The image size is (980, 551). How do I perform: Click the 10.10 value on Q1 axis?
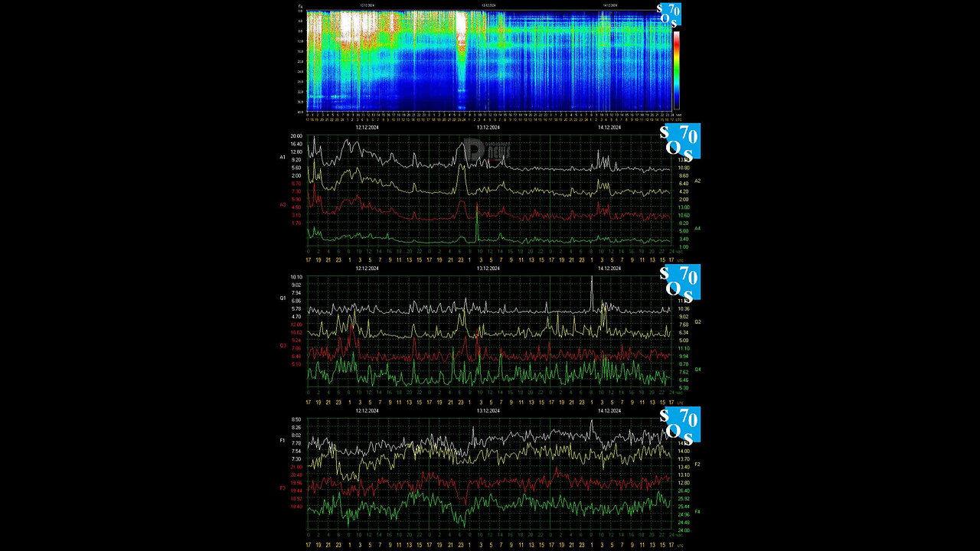[296, 277]
